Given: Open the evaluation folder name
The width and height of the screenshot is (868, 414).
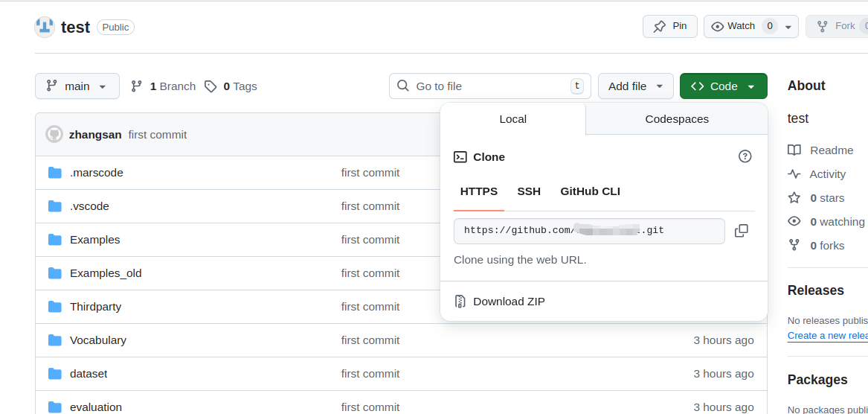Looking at the screenshot, I should (96, 407).
